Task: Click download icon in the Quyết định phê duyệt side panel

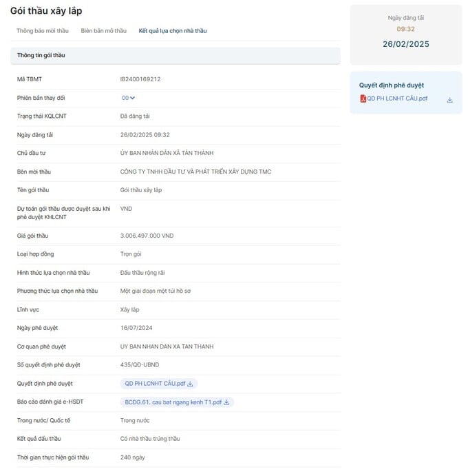Action: coord(449,100)
